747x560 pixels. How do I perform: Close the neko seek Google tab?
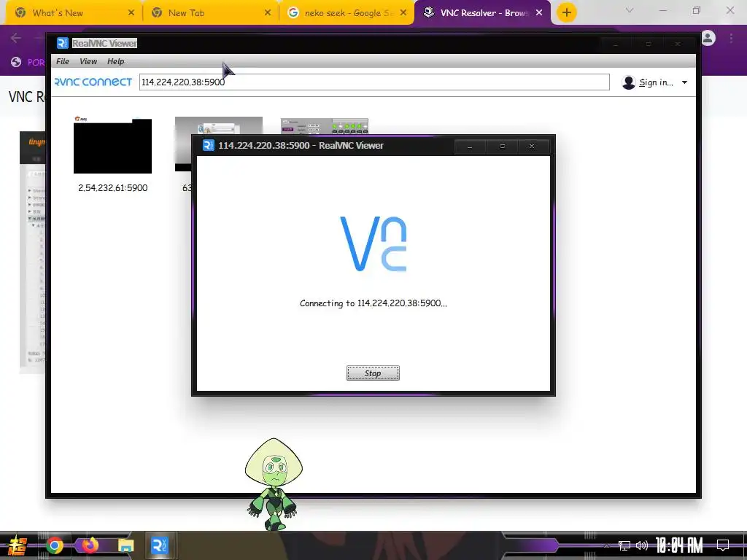(x=403, y=13)
